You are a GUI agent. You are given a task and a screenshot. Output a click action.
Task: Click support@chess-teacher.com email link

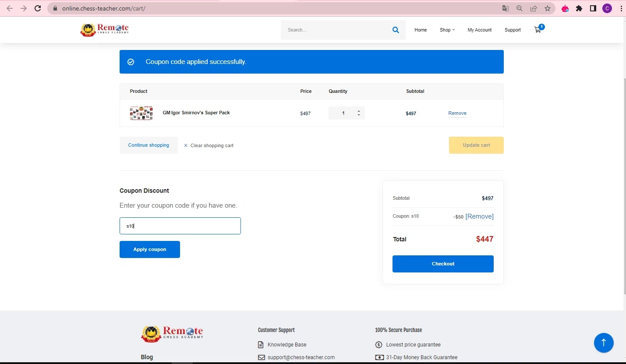[301, 357]
